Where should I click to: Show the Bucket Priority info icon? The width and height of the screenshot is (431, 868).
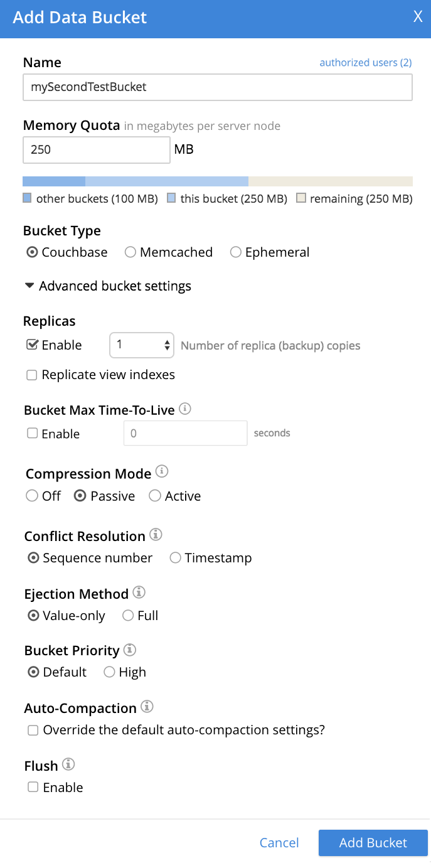130,649
